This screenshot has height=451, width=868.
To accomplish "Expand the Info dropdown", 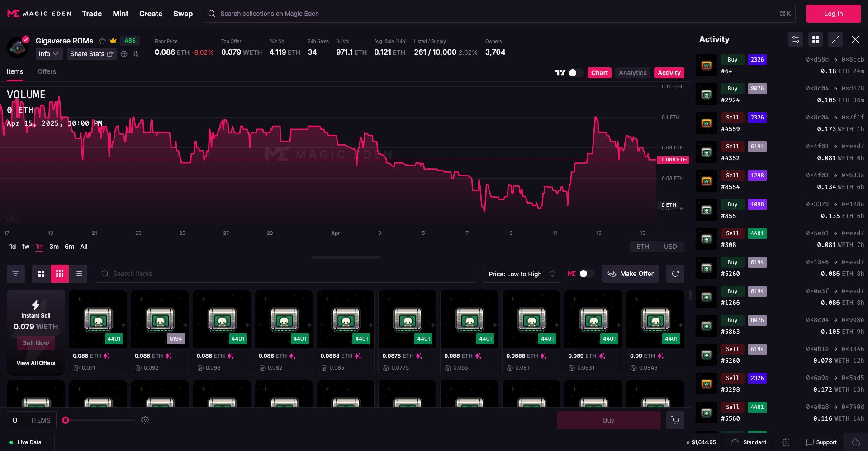I will (48, 54).
